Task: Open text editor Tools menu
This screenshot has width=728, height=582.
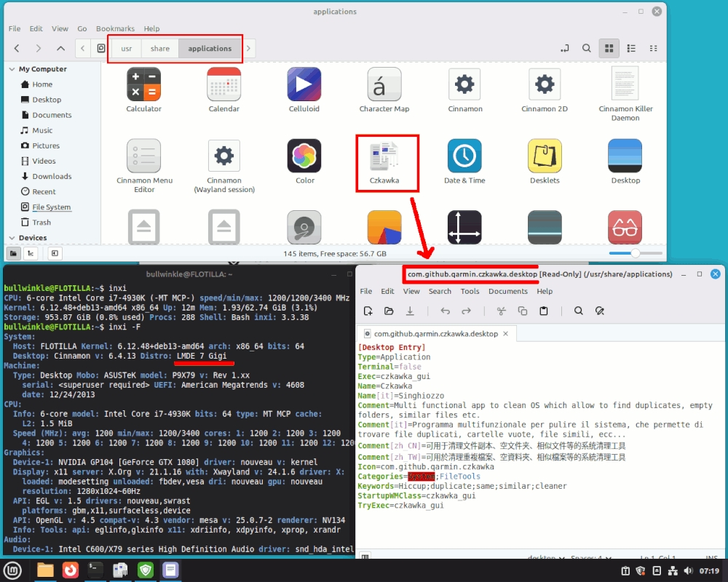Action: click(x=470, y=291)
